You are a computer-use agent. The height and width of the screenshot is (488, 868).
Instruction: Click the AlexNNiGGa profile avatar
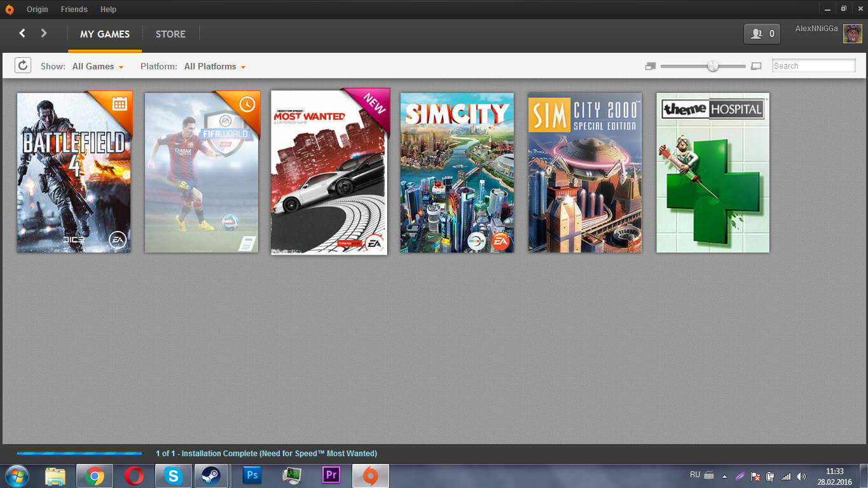coord(852,34)
